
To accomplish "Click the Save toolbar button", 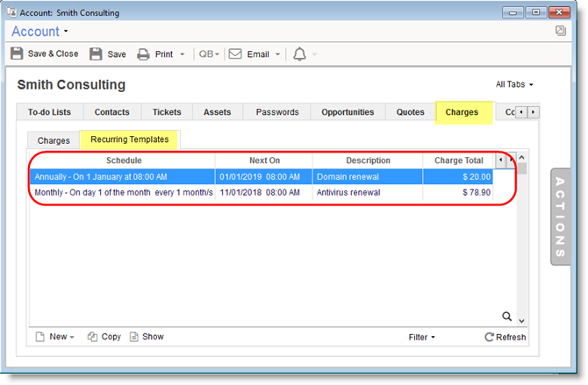I will 108,53.
